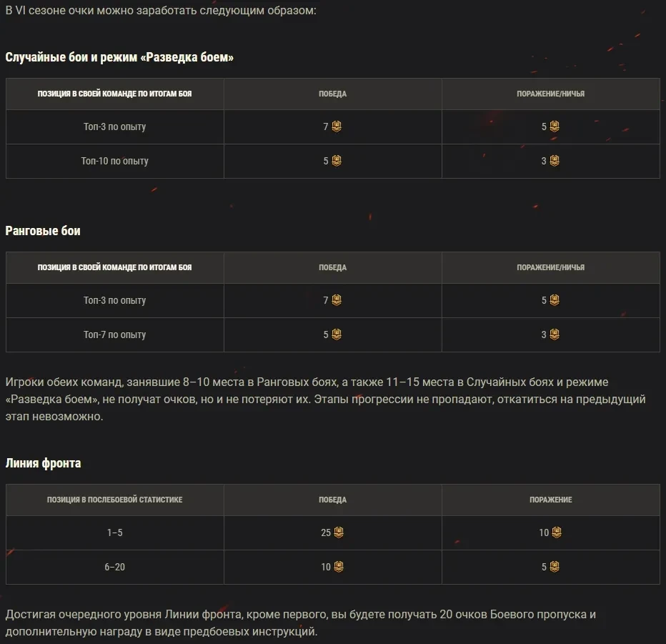Click Случайные бои Топ-3 Поражение/Ничья points icon

[555, 127]
